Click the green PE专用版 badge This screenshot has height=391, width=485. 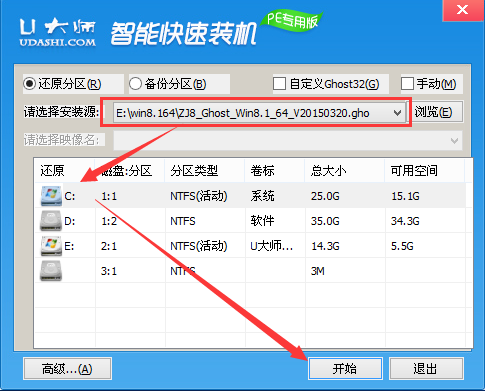pos(292,21)
